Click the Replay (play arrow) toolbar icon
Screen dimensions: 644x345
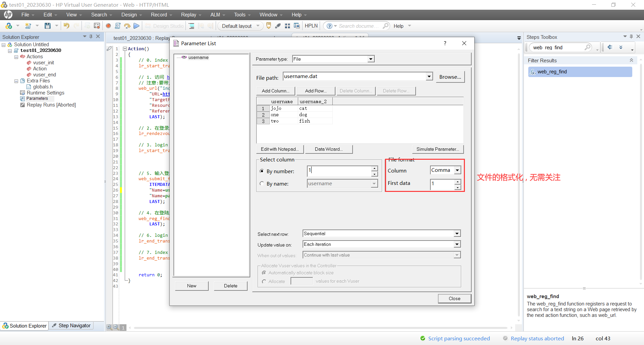pos(137,26)
